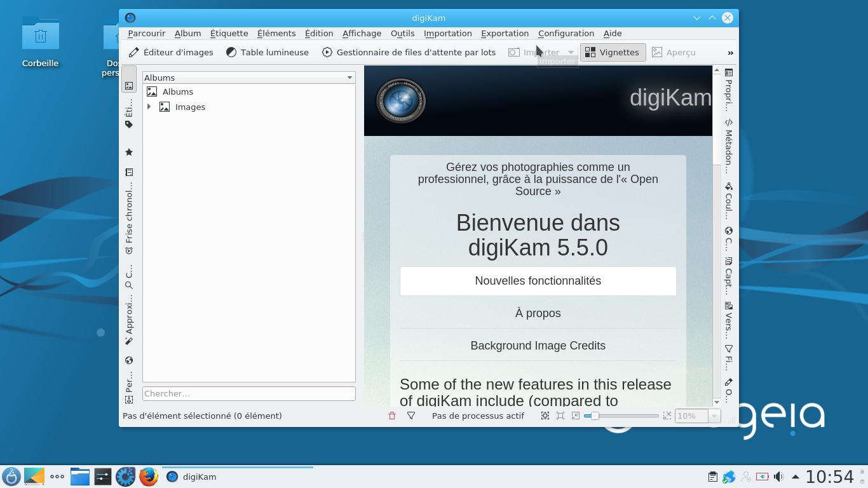Expand the Images album tree node
868x488 pixels.
pyautogui.click(x=149, y=107)
